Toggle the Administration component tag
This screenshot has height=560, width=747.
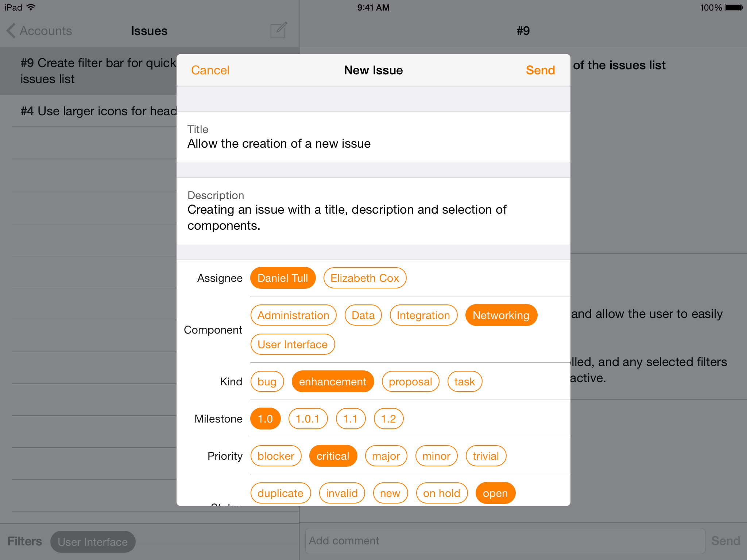point(293,315)
